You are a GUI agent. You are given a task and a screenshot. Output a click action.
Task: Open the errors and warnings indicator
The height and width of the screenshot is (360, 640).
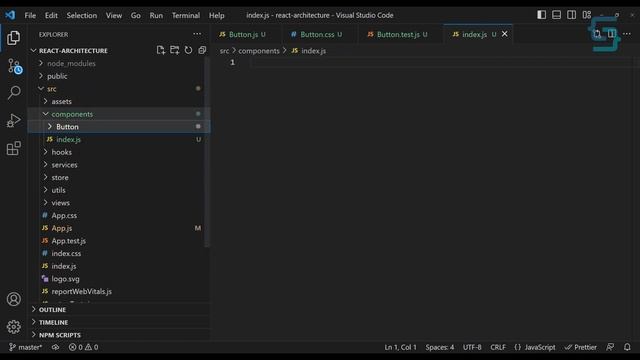[83, 347]
